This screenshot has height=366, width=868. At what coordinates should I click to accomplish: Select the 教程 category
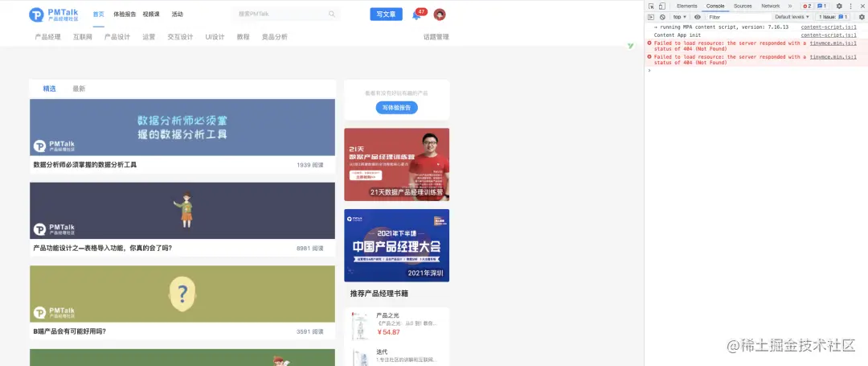[x=243, y=37]
